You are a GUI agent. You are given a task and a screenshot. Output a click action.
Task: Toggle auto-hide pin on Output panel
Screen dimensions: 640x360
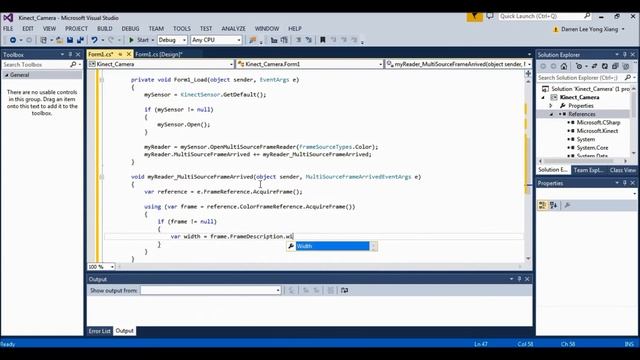pos(519,279)
